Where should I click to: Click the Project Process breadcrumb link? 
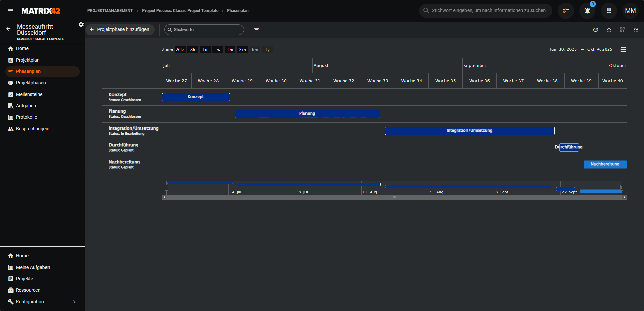(x=180, y=11)
